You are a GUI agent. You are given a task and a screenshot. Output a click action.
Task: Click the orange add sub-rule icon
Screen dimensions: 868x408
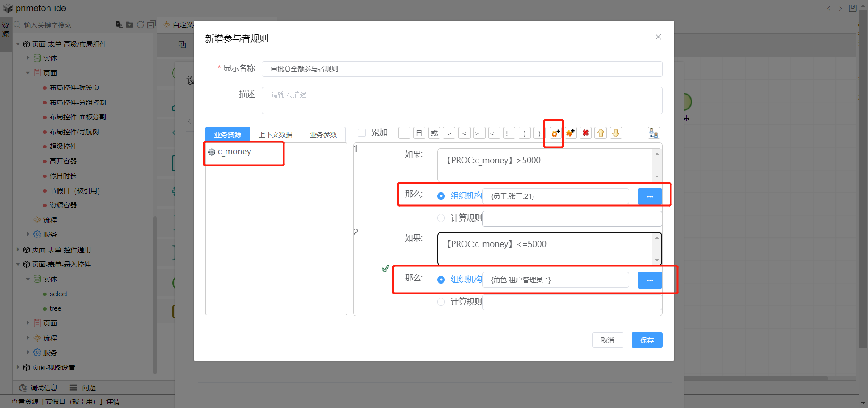(x=571, y=133)
